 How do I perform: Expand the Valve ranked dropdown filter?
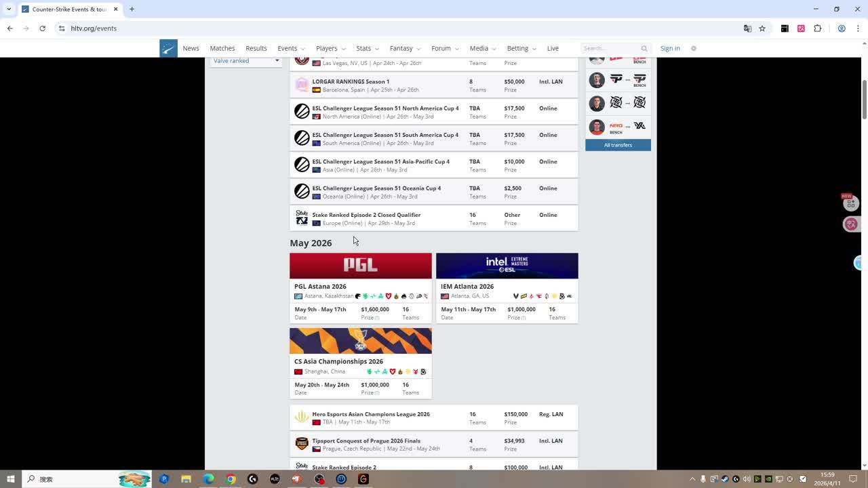(x=246, y=61)
